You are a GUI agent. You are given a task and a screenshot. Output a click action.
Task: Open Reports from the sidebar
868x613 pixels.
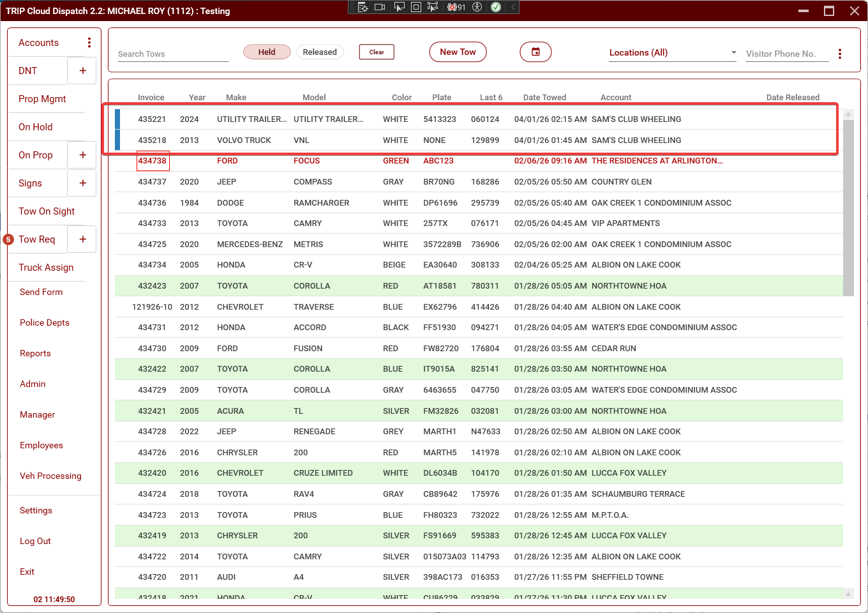tap(35, 353)
